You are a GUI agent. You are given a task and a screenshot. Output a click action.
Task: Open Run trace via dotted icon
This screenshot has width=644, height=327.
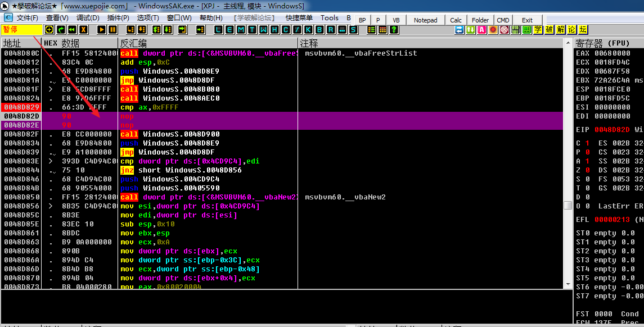pos(342,30)
